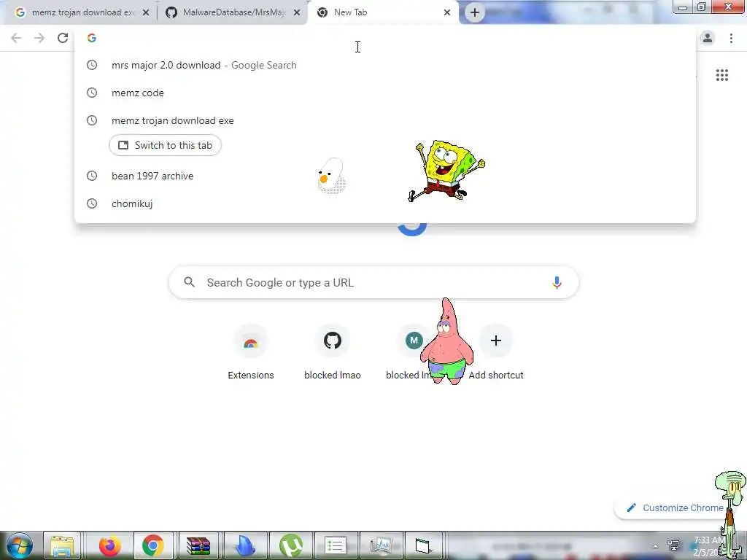Show hidden system tray icons

coord(656,546)
